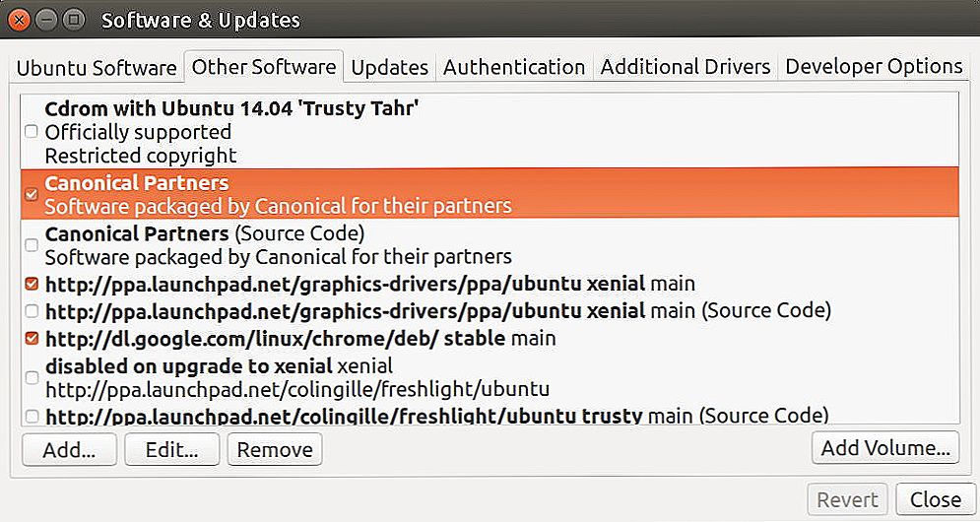The image size is (980, 522).
Task: Enable the disabled freshlight xenial source checkbox
Action: pyautogui.click(x=32, y=377)
